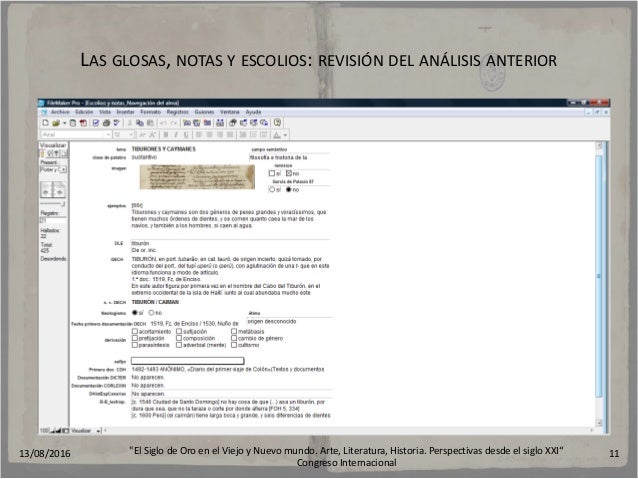Click the empty 'sufijo' input field
The width and height of the screenshot is (638, 479).
coord(188,361)
